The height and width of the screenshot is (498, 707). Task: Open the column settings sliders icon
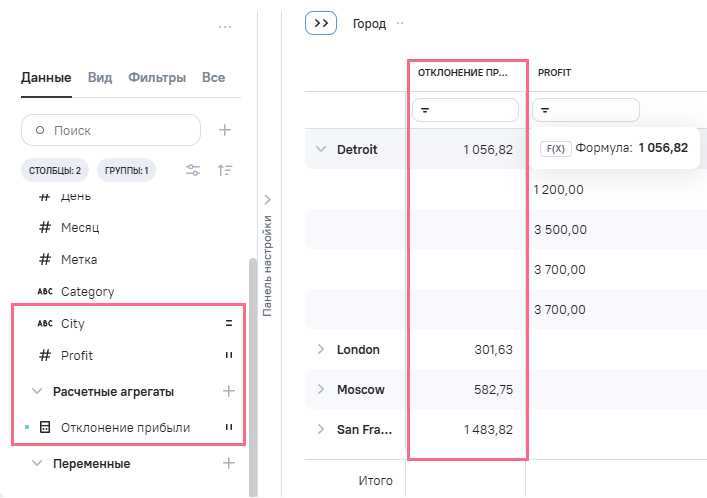tap(194, 170)
